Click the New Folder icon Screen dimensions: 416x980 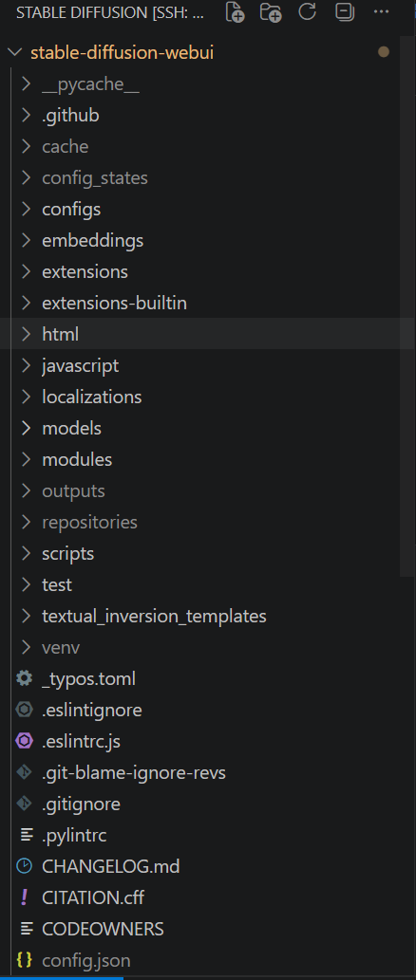[x=271, y=12]
